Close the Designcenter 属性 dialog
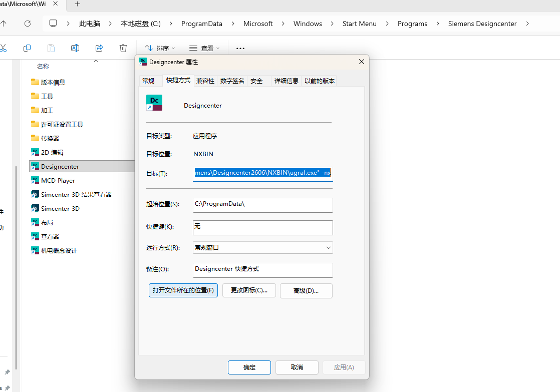 pos(362,62)
